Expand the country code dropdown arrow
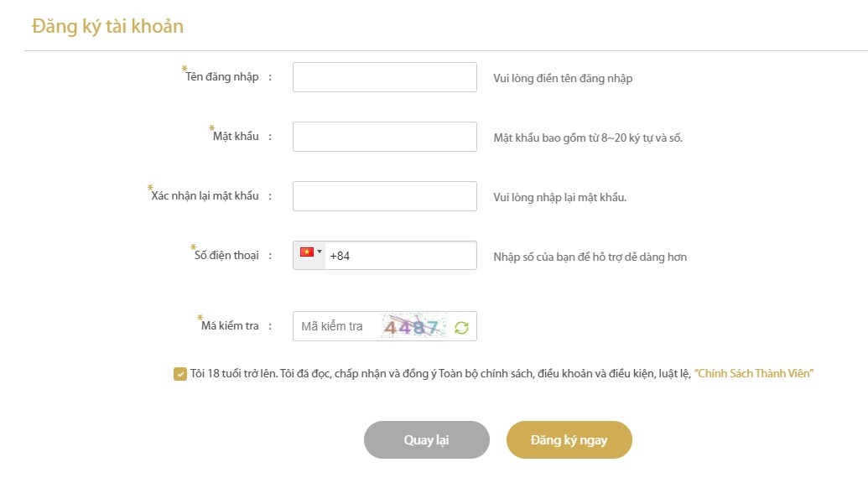Image resolution: width=868 pixels, height=483 pixels. point(320,252)
